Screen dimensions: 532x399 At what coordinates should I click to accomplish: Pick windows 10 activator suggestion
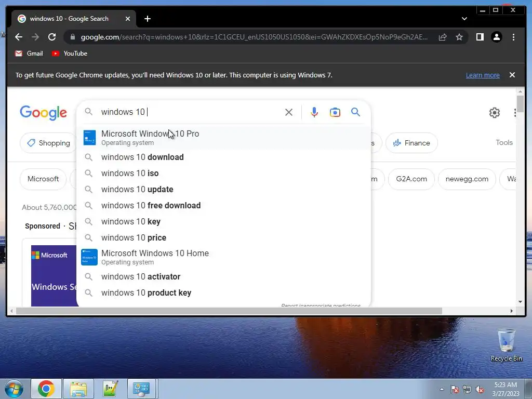224,277
